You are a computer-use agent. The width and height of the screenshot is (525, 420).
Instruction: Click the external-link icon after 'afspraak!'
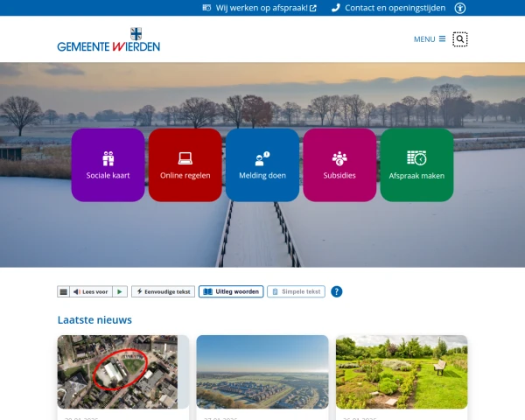[313, 9]
